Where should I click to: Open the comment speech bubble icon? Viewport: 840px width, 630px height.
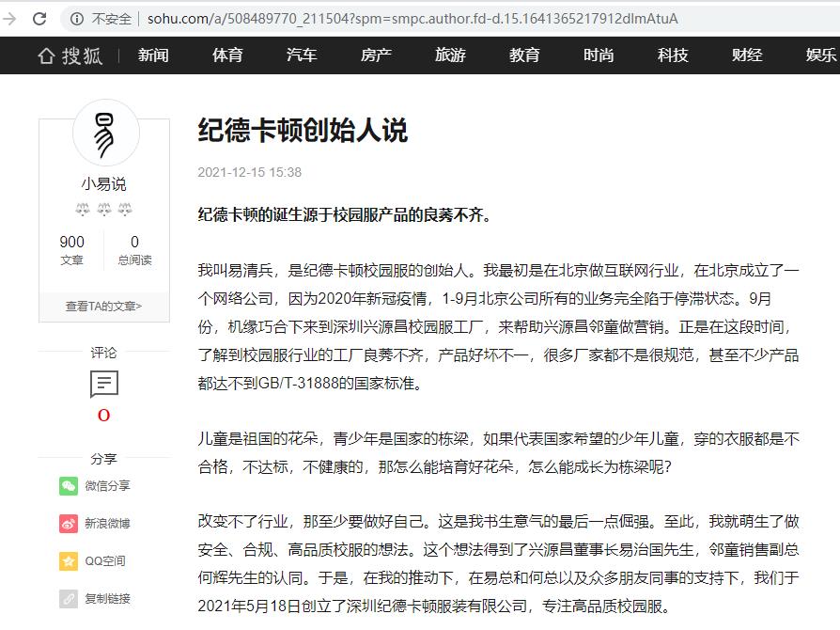pyautogui.click(x=104, y=384)
